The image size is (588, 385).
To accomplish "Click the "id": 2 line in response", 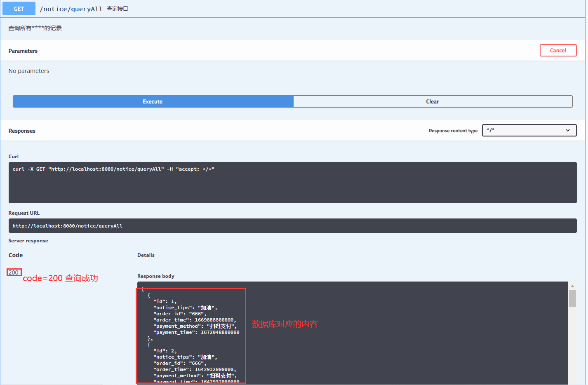I will [x=165, y=351].
